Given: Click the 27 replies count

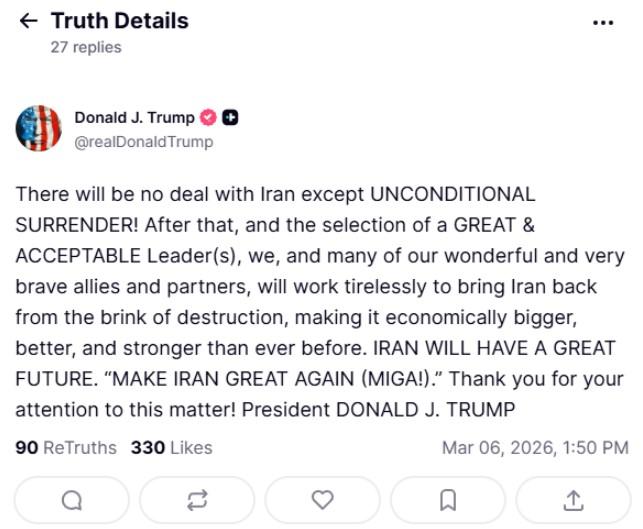Looking at the screenshot, I should (x=86, y=47).
